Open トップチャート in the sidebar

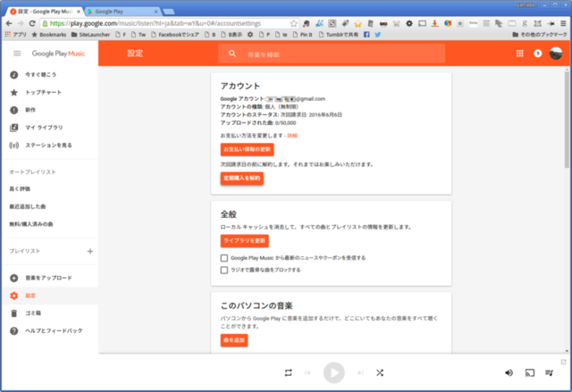click(50, 93)
